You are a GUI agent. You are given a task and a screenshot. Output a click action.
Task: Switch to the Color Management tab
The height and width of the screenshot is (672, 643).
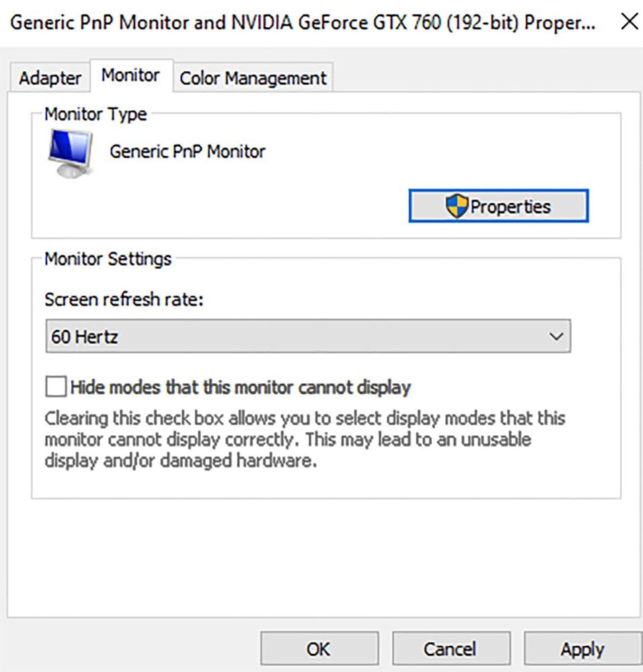(253, 78)
